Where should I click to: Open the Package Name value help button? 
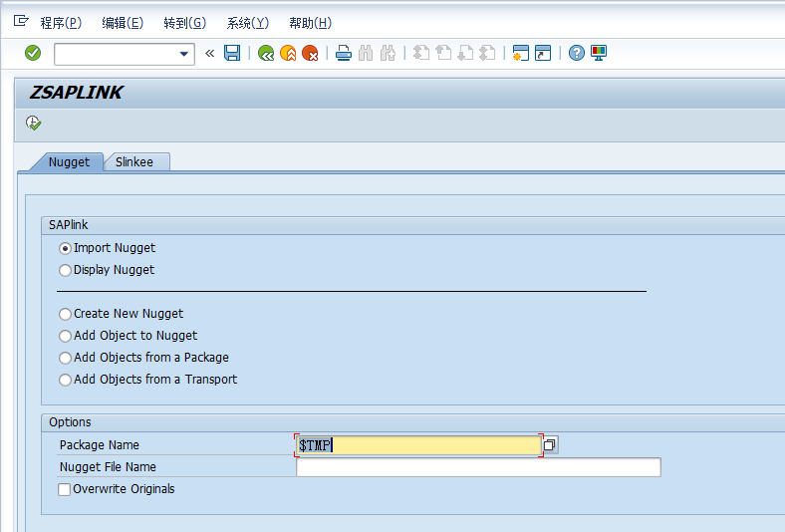point(550,445)
